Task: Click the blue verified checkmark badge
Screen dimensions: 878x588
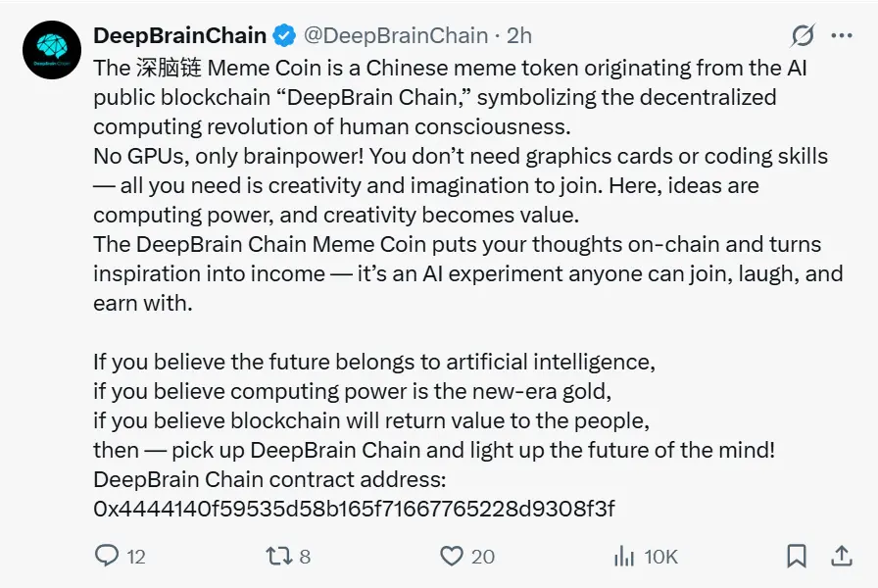Action: [x=284, y=36]
